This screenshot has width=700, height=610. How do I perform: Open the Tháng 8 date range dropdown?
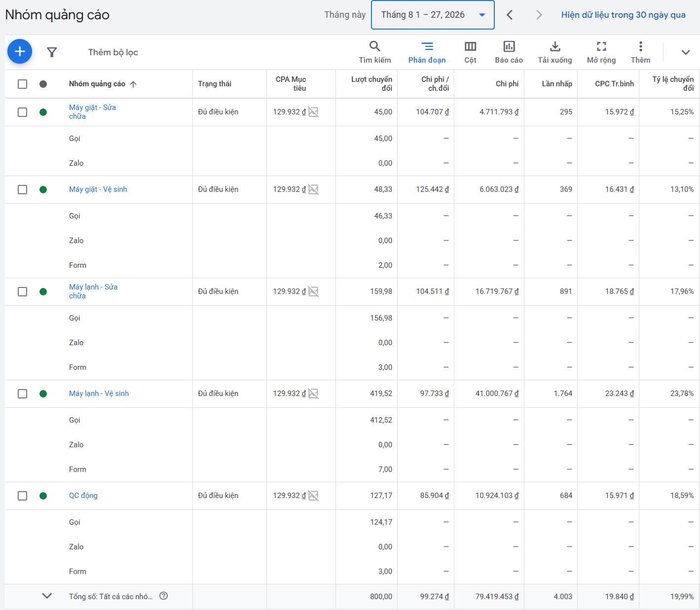pos(433,15)
